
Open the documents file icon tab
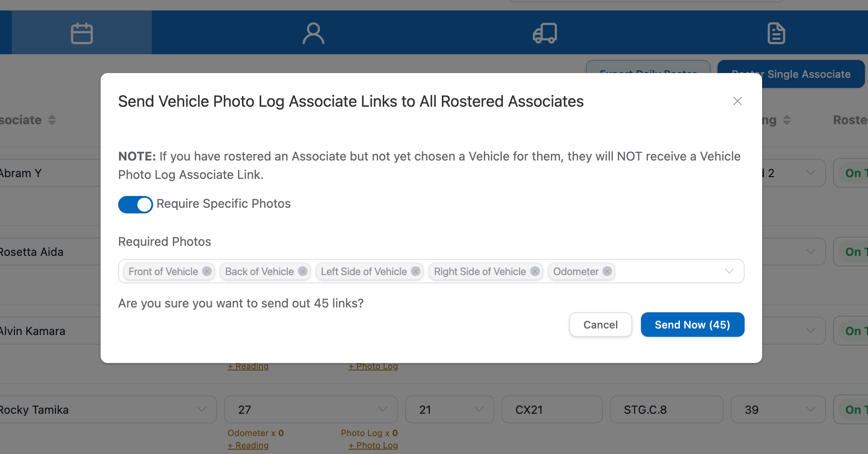pyautogui.click(x=776, y=33)
